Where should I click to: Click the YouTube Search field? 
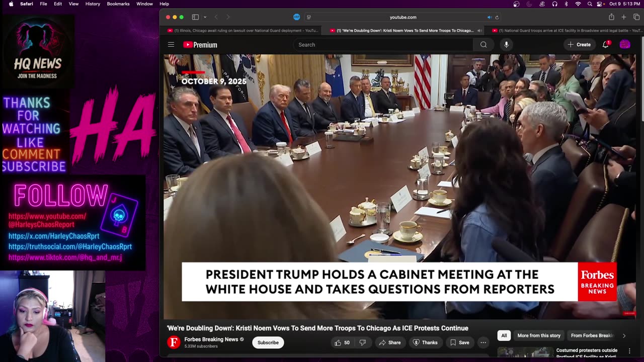[x=383, y=45]
